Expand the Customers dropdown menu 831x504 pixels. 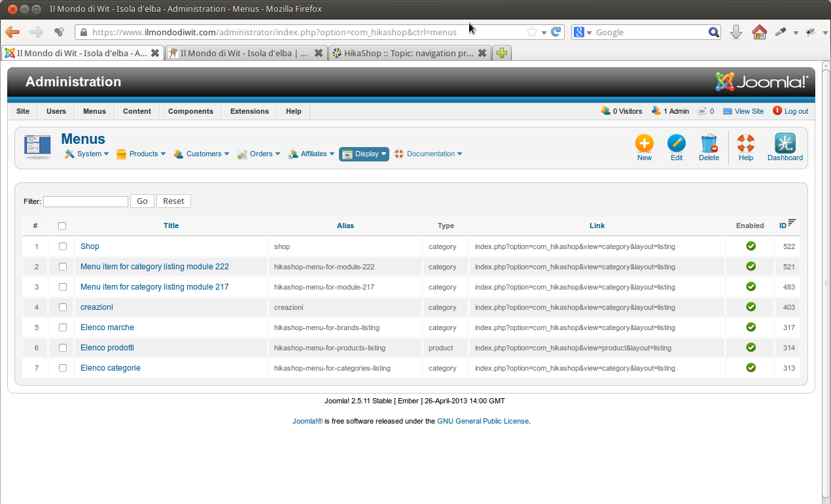(202, 154)
